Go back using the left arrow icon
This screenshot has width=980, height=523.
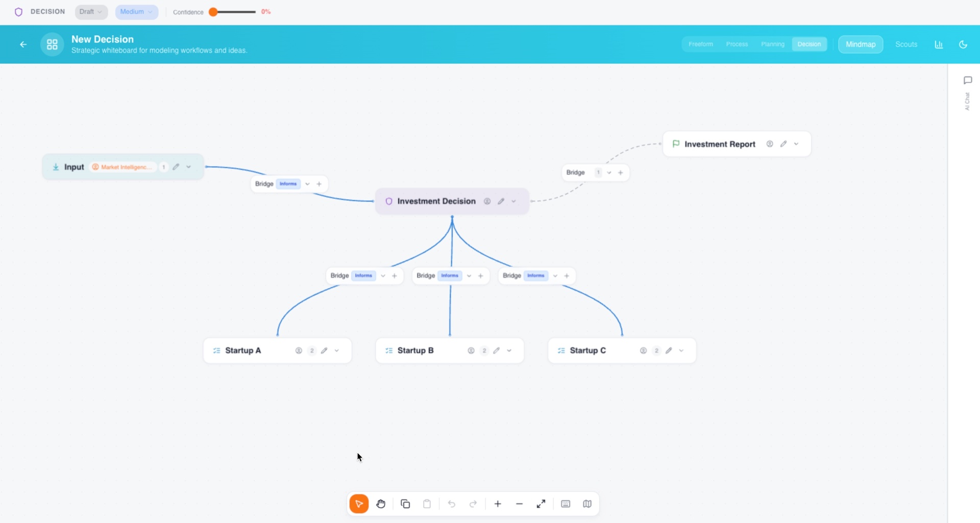23,44
